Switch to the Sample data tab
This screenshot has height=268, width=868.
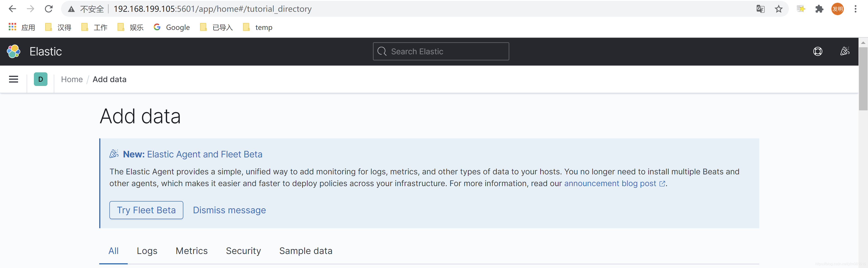(x=306, y=251)
